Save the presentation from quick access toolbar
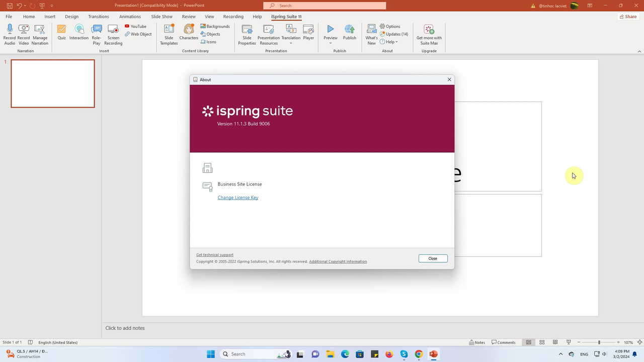The width and height of the screenshot is (644, 362). point(10,6)
